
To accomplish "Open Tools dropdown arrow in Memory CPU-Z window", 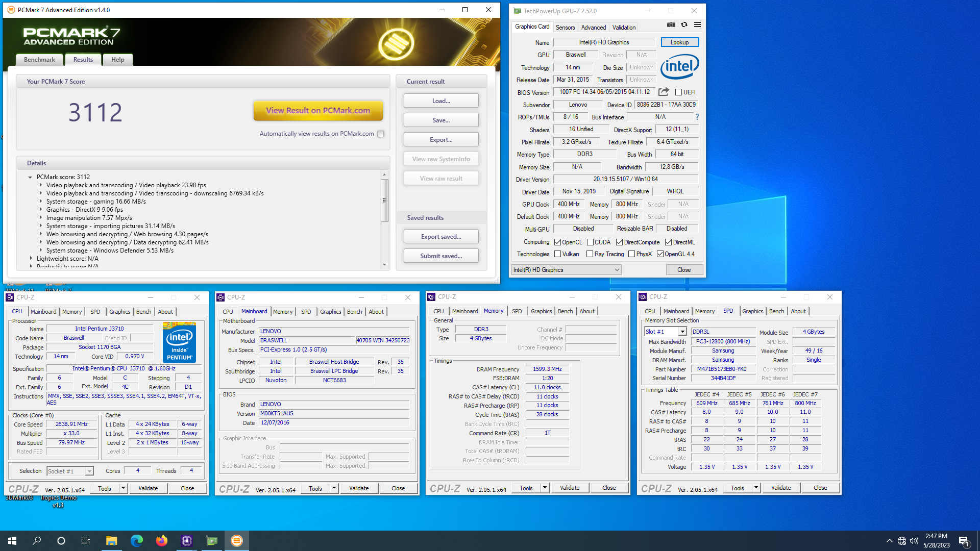I will (x=545, y=488).
